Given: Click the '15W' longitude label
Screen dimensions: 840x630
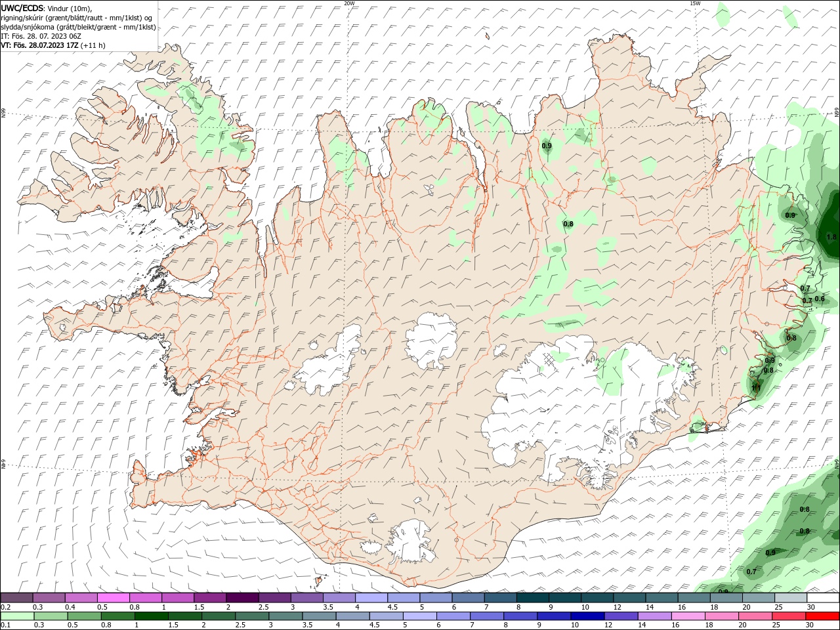Looking at the screenshot, I should point(695,3).
